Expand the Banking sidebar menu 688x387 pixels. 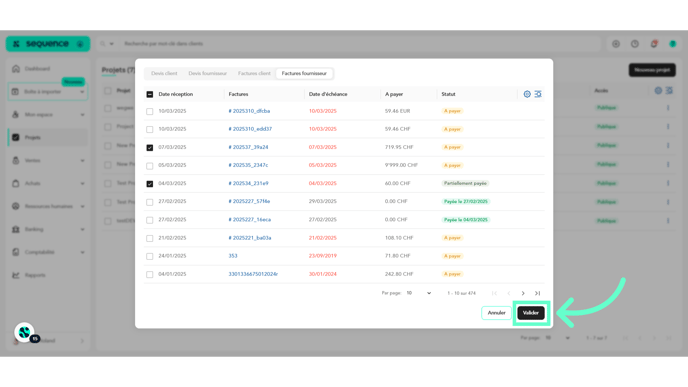(47, 229)
